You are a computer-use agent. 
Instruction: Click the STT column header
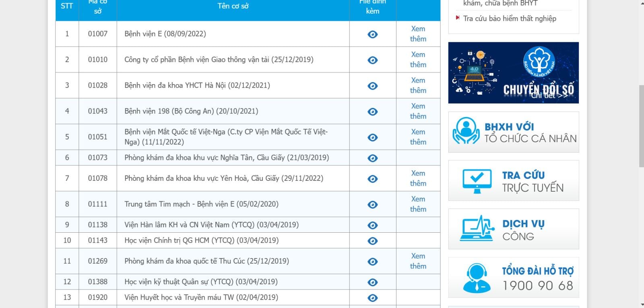point(67,6)
